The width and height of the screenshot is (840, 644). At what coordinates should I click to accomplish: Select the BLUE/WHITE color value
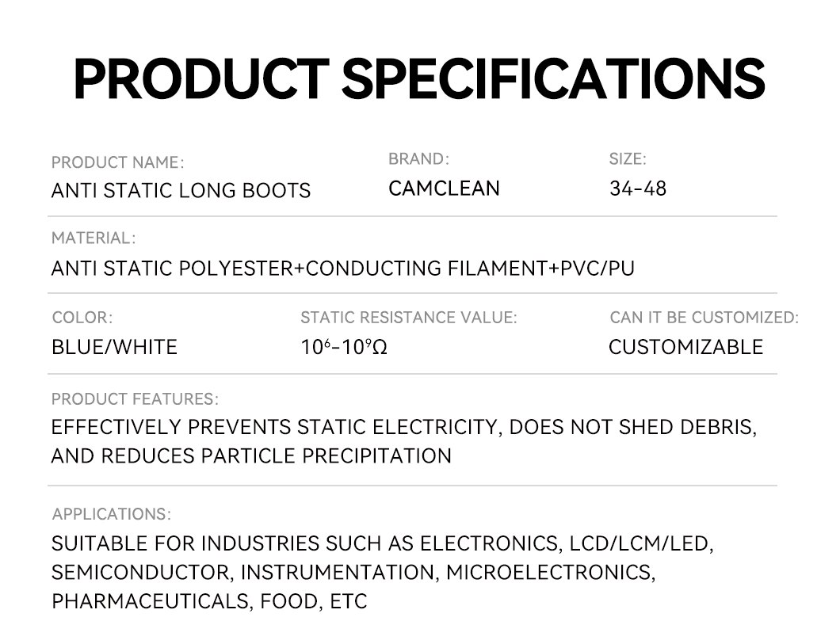tap(114, 347)
